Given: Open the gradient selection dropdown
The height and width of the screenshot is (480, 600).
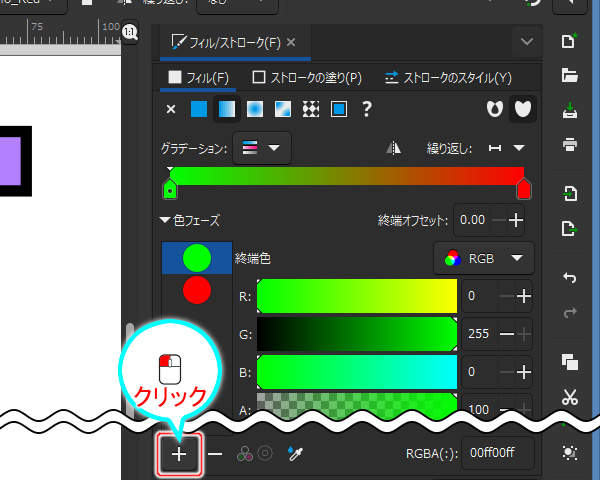Looking at the screenshot, I should (261, 148).
